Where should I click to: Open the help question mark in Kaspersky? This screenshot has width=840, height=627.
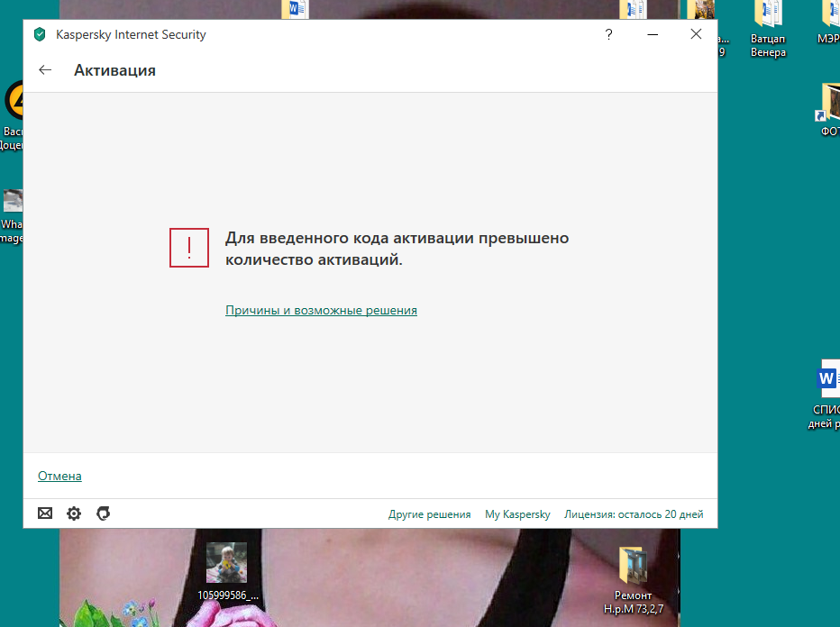point(608,34)
